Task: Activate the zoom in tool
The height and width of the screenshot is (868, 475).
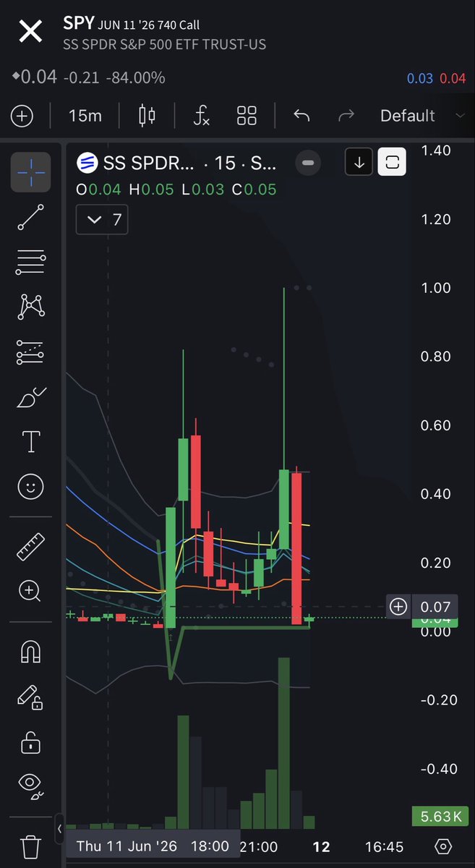Action: click(30, 591)
